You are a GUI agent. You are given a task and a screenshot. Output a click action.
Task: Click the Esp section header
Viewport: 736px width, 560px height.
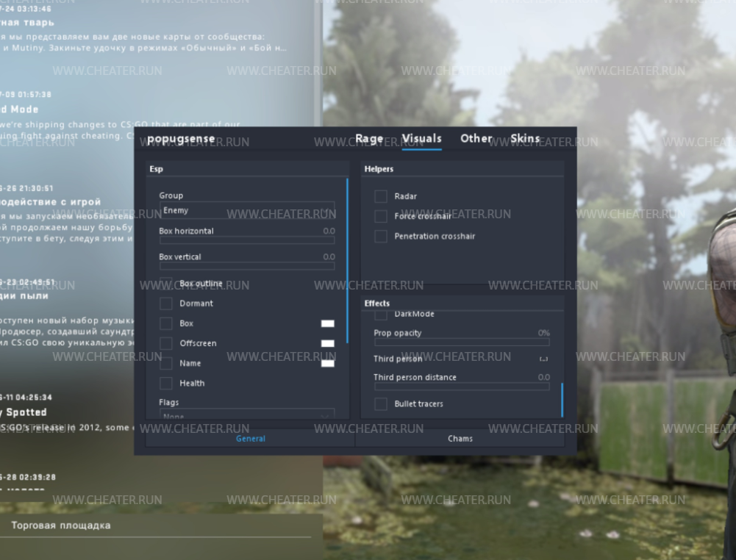(x=157, y=169)
